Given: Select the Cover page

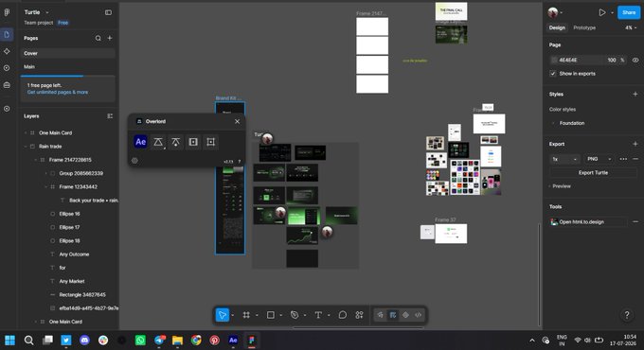Looking at the screenshot, I should pos(68,53).
